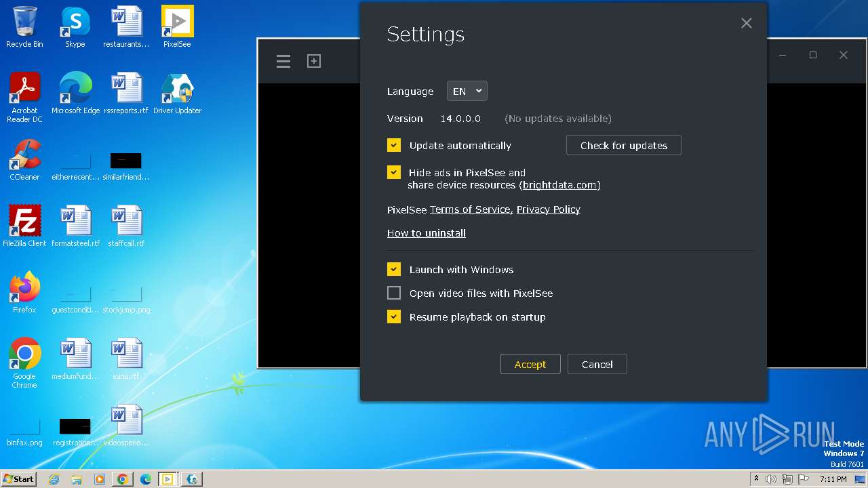Screen dimensions: 868x488
Task: Close the Settings dialog with the X
Action: (x=747, y=23)
